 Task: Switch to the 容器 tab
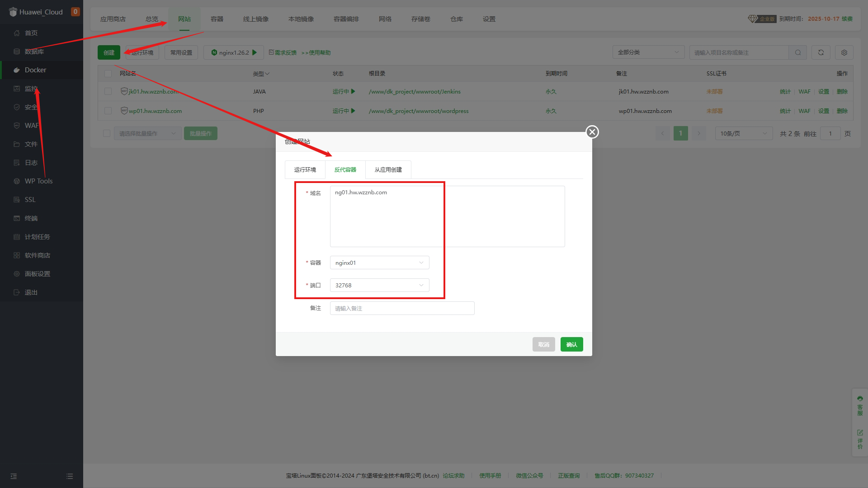(217, 19)
